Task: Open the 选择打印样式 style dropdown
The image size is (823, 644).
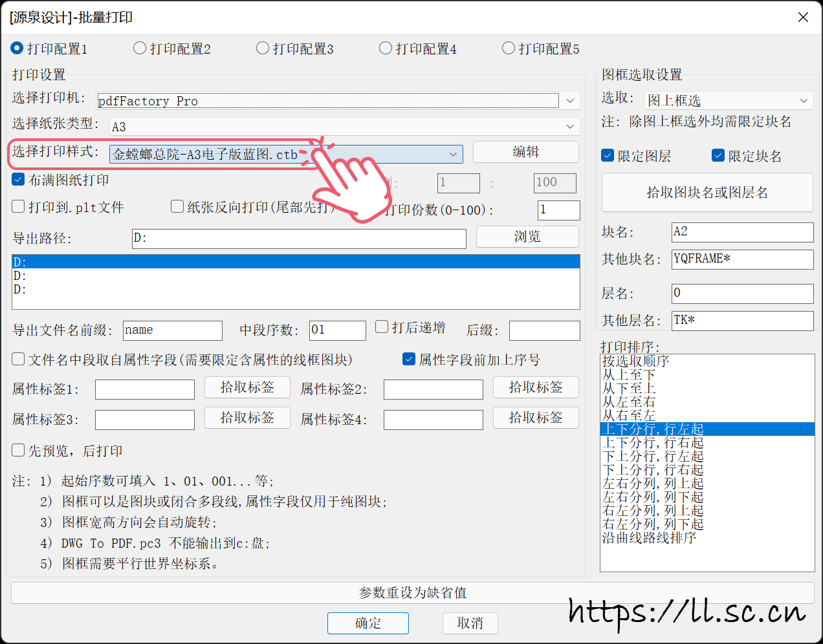Action: (453, 155)
